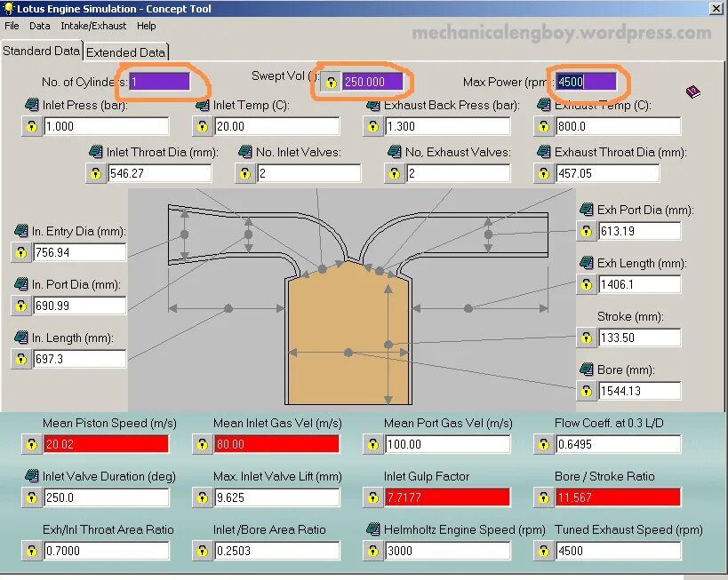The height and width of the screenshot is (580, 728).
Task: Open the In. Port Dia info book icon
Action: 21,283
